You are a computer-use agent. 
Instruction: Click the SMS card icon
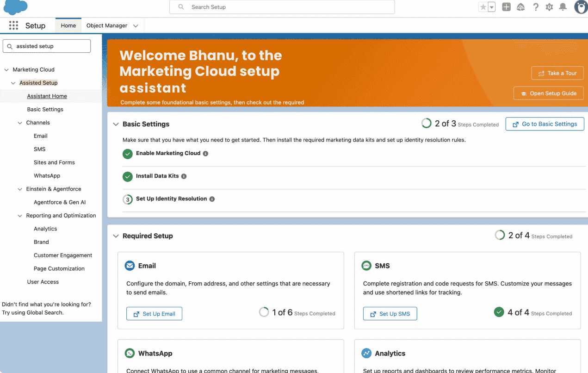click(366, 266)
